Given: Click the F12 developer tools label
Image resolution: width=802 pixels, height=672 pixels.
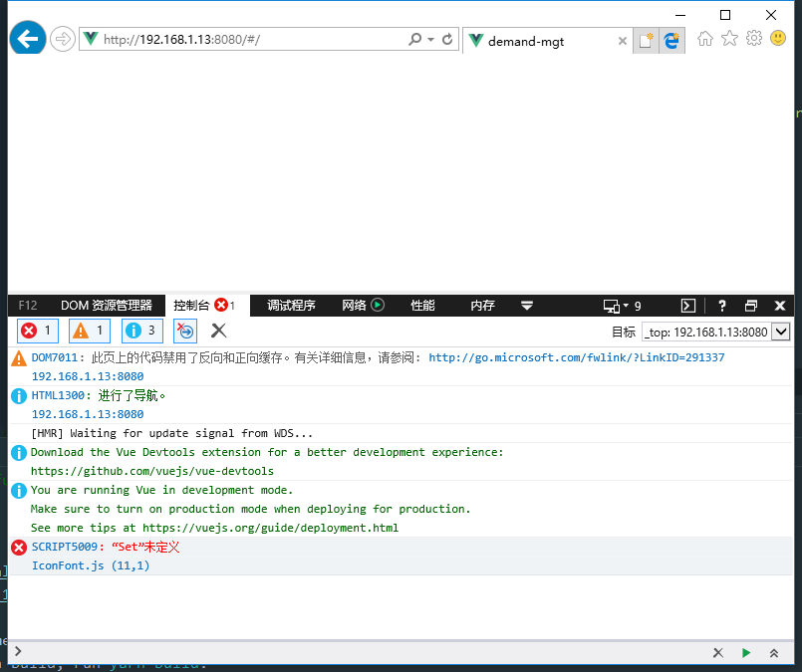Looking at the screenshot, I should (28, 305).
